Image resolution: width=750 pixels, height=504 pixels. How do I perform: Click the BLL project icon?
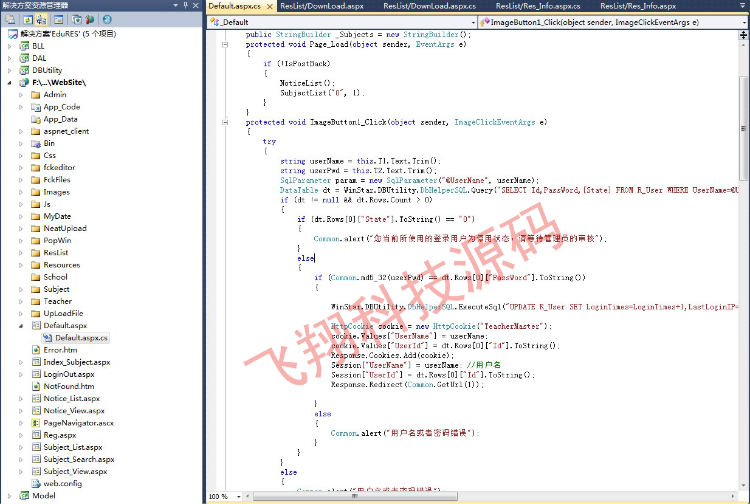(24, 46)
